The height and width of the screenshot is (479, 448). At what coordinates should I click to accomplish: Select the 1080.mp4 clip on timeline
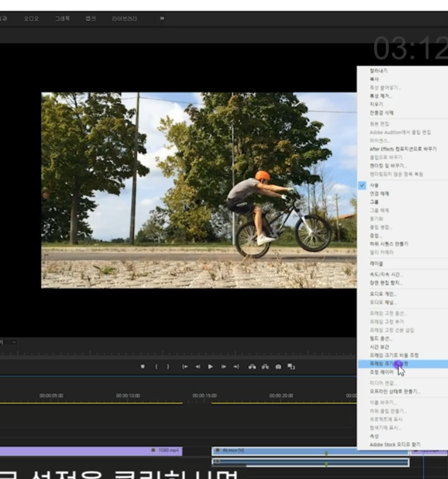(91, 451)
